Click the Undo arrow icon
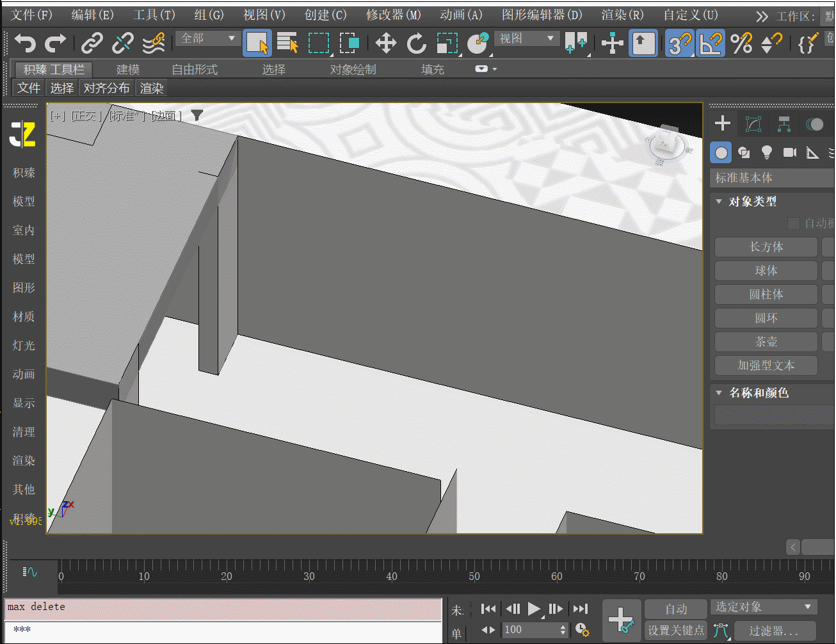 tap(25, 44)
